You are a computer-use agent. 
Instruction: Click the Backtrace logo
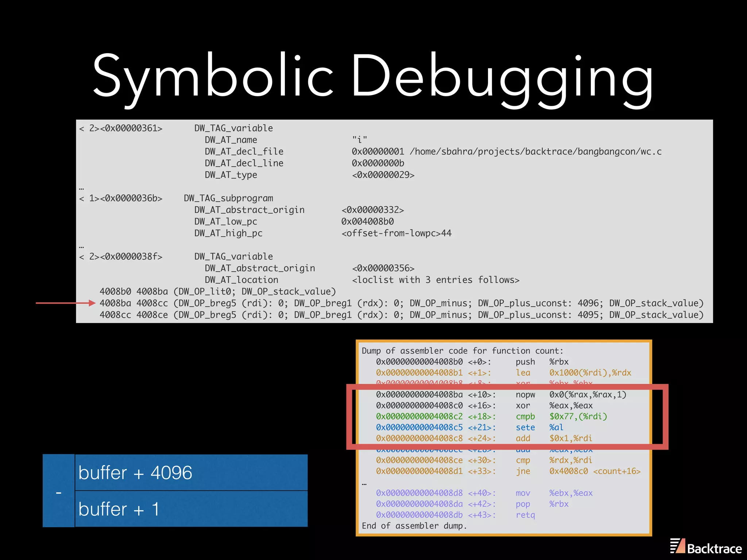[706, 547]
